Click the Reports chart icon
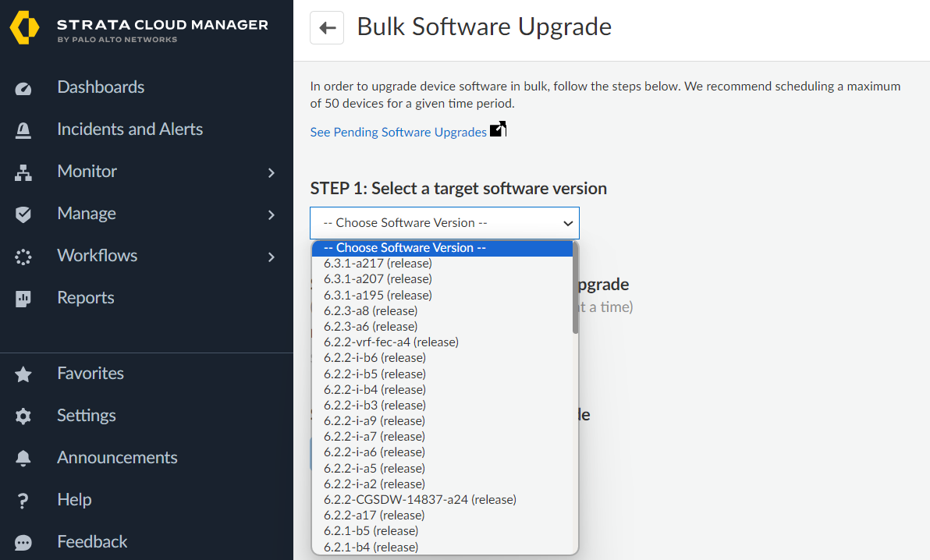Screen dimensions: 930x560 pos(23,299)
